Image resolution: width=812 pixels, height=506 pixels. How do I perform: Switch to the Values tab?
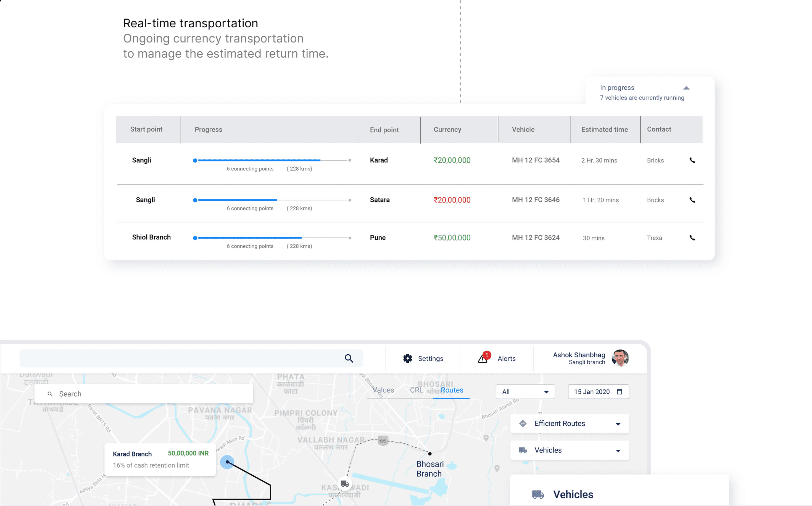point(383,390)
